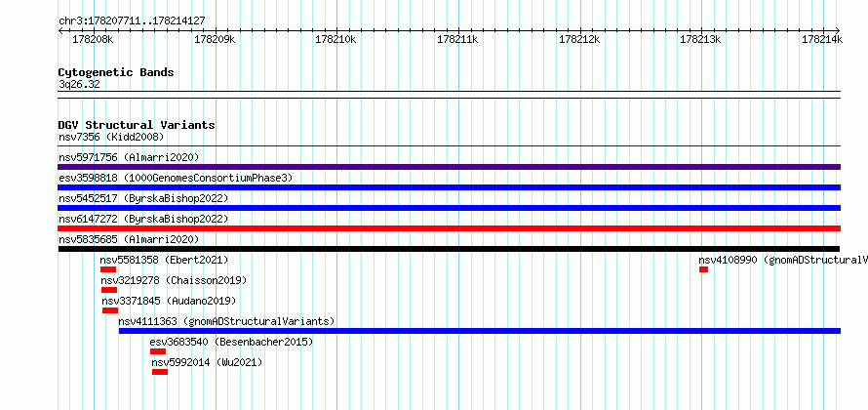The height and width of the screenshot is (410, 868).
Task: Select the 3q26.32 cytogenetic band label
Action: click(x=79, y=84)
